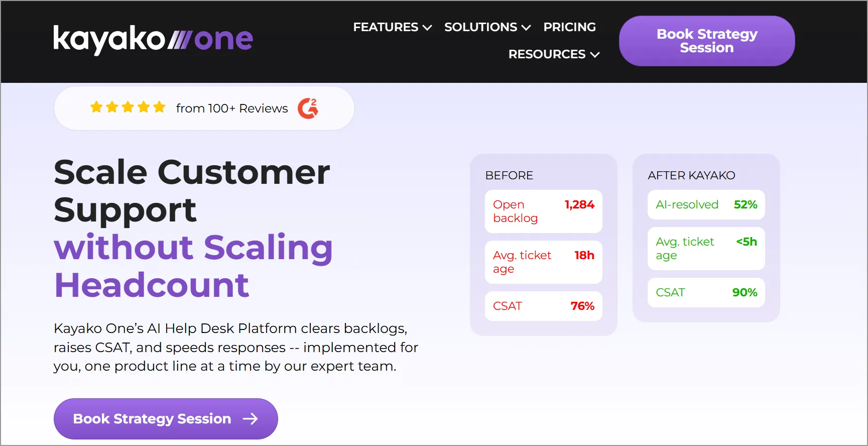Click the star rating group next to reviews text
Screen dimensions: 868x446
tap(128, 106)
